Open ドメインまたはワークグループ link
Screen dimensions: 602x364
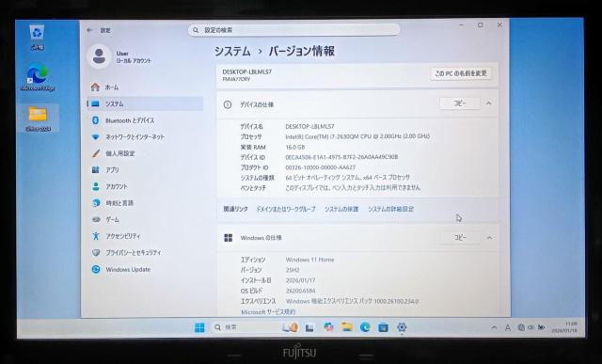[286, 209]
